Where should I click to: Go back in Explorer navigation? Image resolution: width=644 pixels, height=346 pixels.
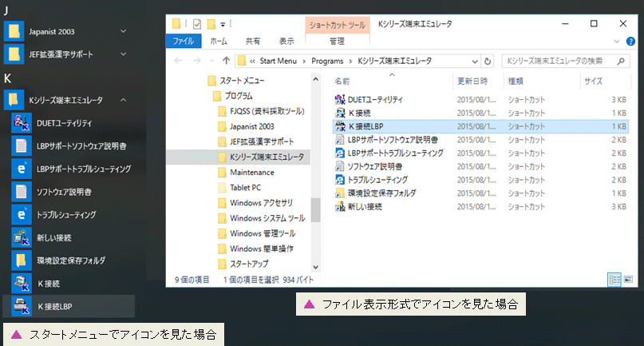tap(178, 61)
